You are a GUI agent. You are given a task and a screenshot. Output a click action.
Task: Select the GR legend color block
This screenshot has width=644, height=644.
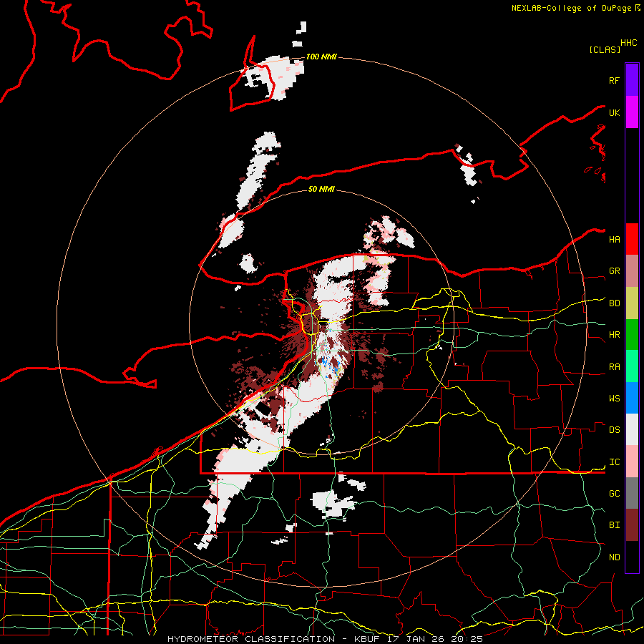(632, 270)
